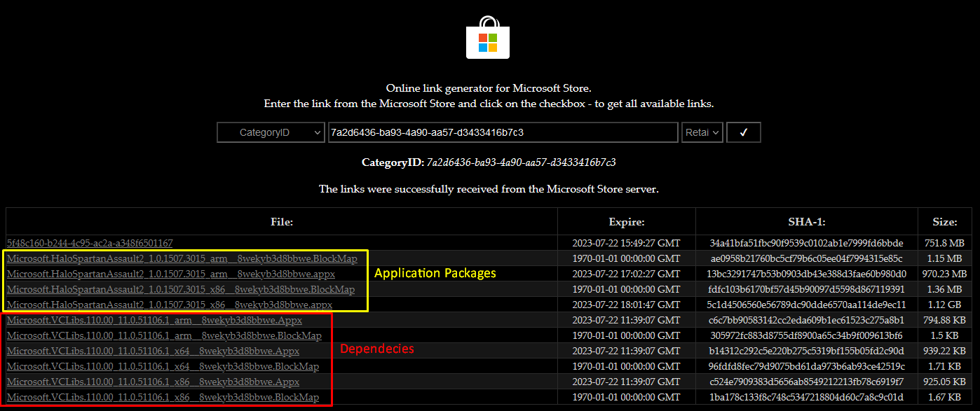Download HaloSpartanAssault2 arm BlockMap file

point(182,258)
